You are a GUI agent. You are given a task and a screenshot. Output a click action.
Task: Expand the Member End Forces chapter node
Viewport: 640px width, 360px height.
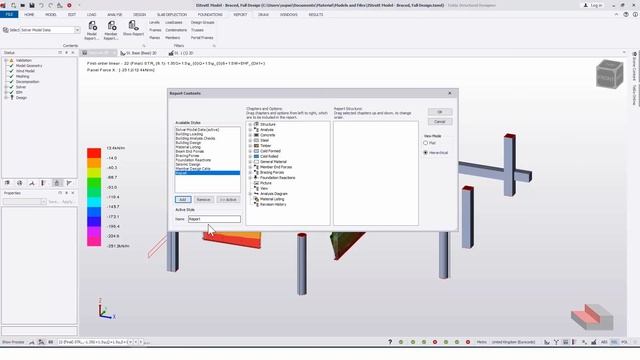(x=250, y=167)
